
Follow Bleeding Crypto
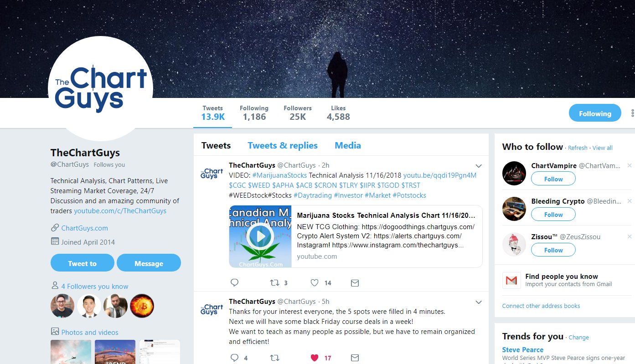point(553,215)
